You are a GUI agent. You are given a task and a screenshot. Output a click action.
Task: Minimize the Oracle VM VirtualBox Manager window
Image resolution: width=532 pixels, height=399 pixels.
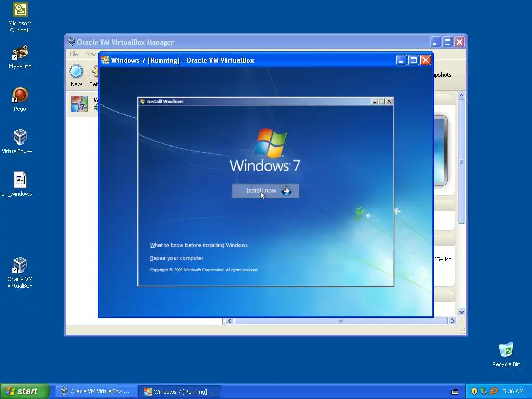pos(435,42)
